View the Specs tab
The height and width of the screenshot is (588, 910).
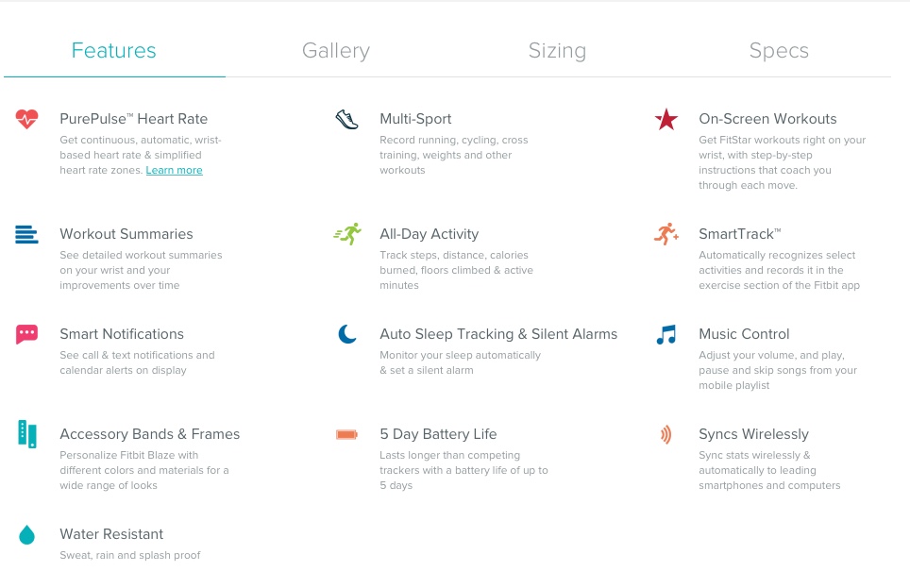point(779,51)
